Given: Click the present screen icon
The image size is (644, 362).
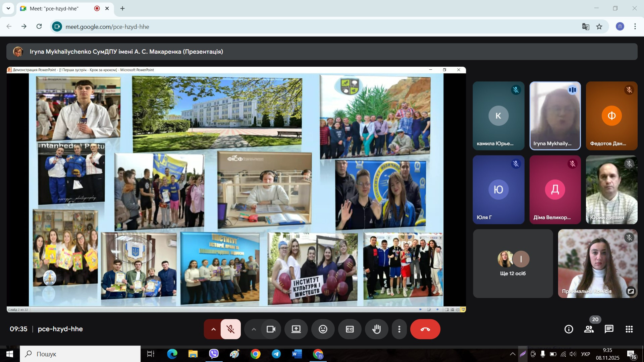Looking at the screenshot, I should [296, 329].
